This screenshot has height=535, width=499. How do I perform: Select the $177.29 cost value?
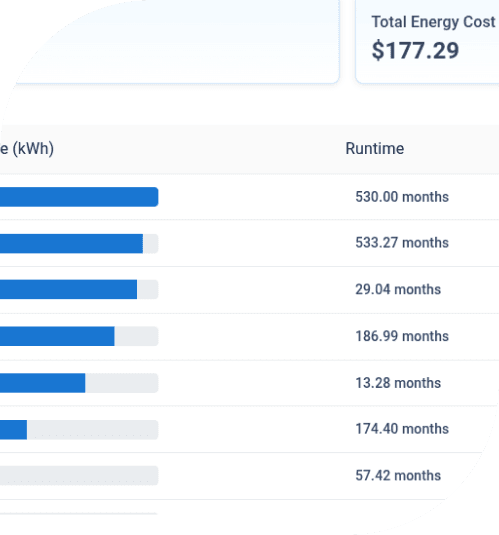point(415,51)
